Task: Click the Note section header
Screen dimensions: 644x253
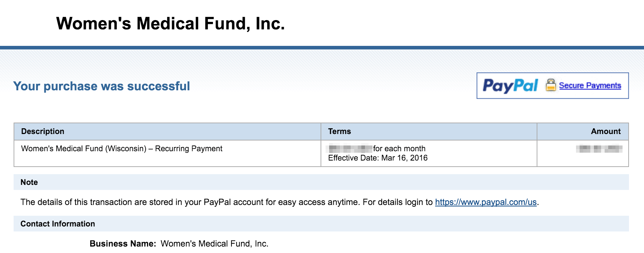Action: click(29, 182)
